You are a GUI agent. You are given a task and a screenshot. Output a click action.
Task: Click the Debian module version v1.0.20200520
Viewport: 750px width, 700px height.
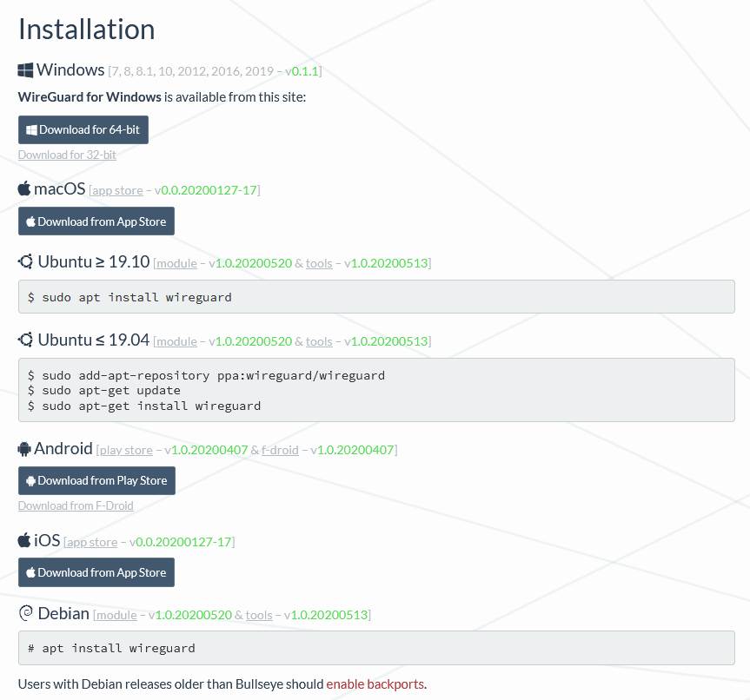point(190,615)
